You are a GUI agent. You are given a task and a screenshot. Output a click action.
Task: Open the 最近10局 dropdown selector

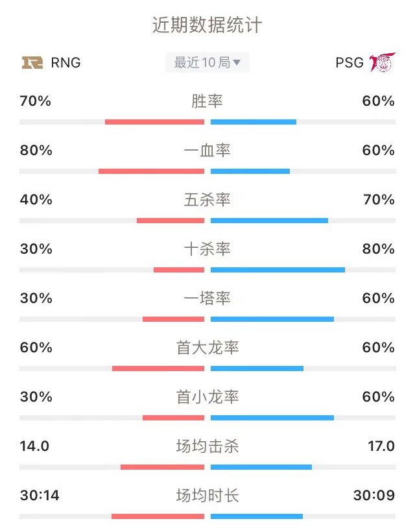coord(207,62)
